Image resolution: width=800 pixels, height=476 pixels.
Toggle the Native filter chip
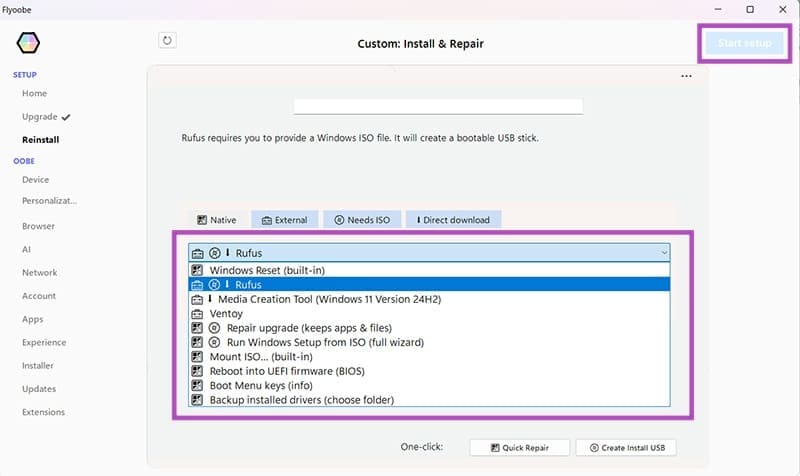pos(217,220)
